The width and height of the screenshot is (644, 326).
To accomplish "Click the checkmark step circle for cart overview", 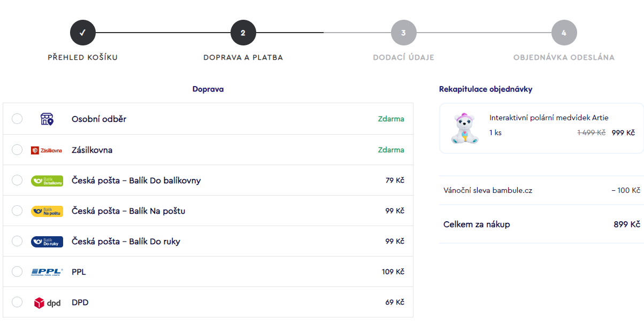I will click(x=83, y=33).
